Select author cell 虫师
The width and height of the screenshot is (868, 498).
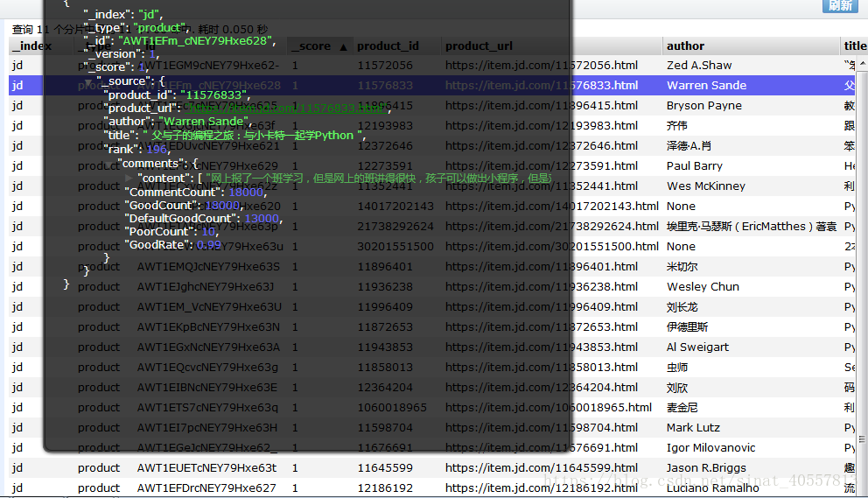(677, 368)
